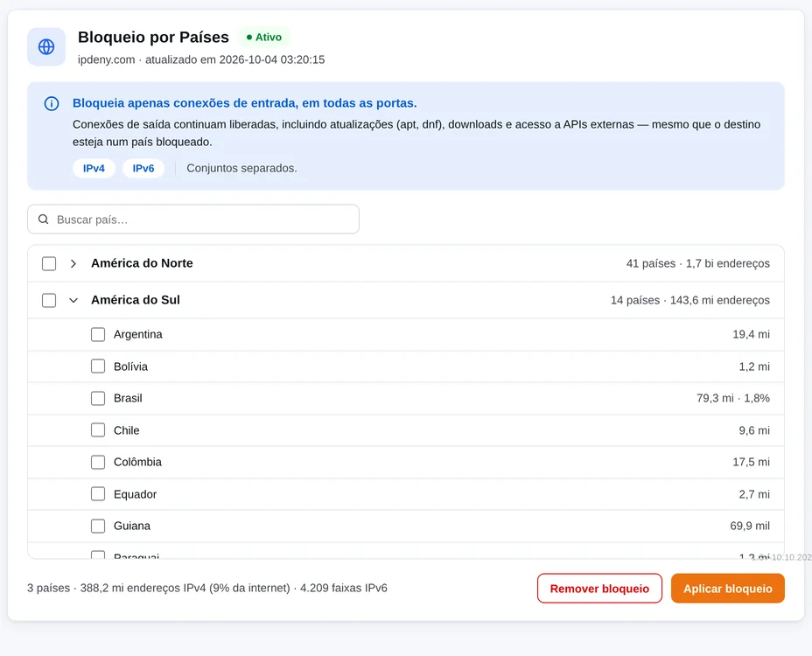Tick the América do Norte checkbox

pyautogui.click(x=49, y=263)
